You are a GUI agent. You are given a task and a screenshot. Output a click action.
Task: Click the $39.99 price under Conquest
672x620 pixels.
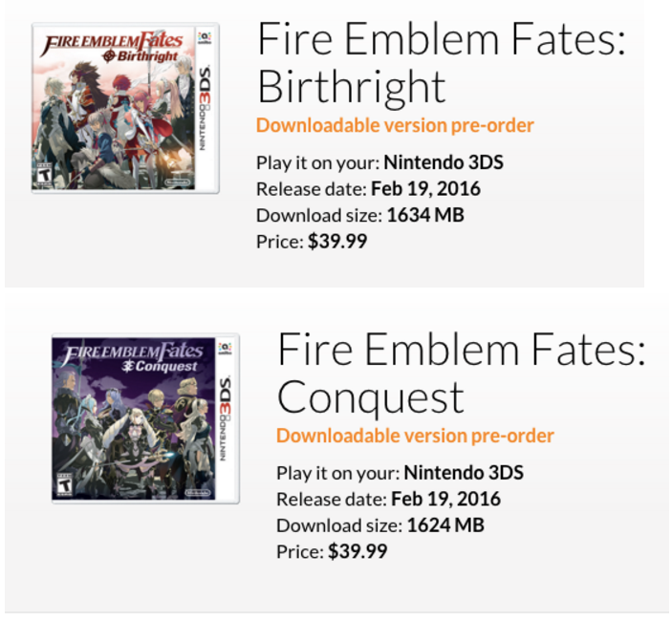tap(358, 551)
